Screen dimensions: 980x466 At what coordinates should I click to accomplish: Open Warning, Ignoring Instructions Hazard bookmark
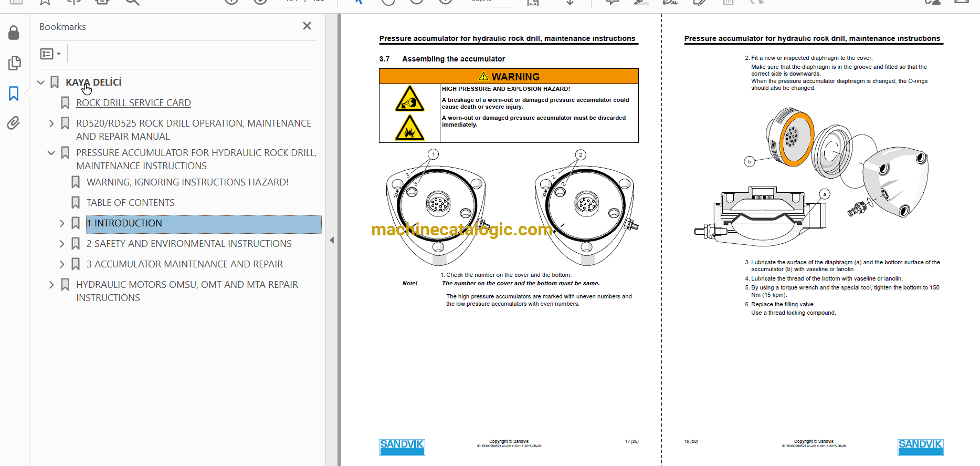click(187, 182)
